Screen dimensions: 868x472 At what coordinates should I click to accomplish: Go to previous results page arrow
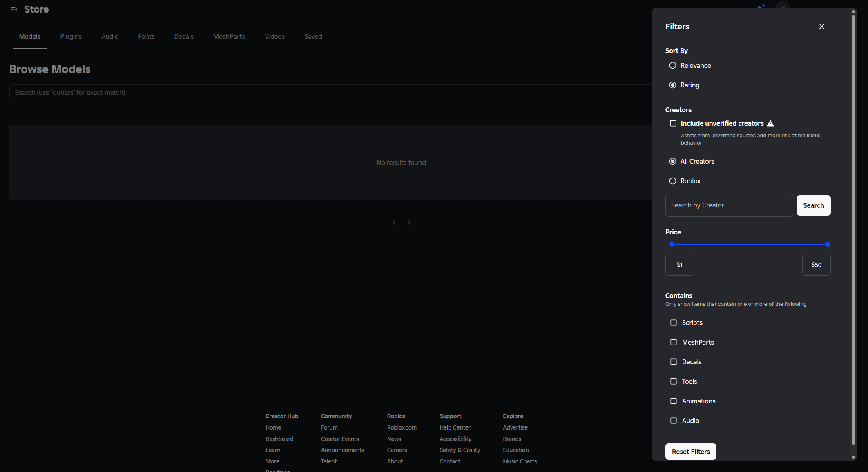(x=394, y=223)
